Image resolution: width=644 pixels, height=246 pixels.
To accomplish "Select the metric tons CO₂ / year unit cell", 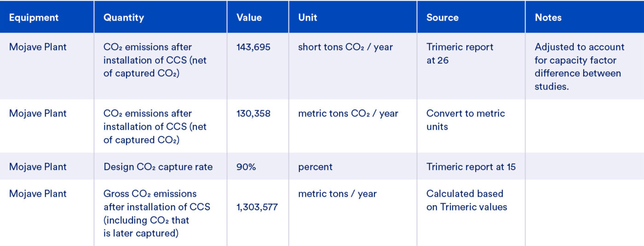I will coord(348,113).
